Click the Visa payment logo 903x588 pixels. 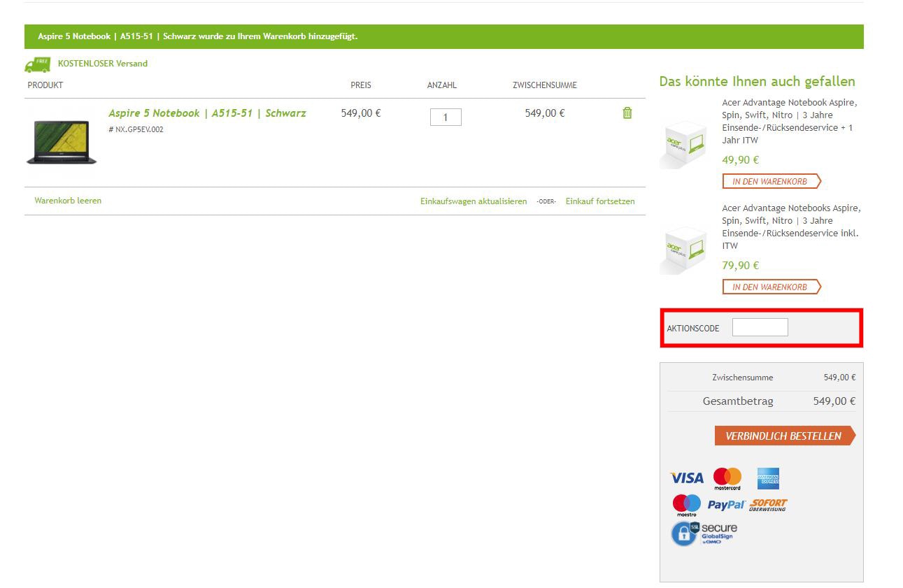coord(687,478)
